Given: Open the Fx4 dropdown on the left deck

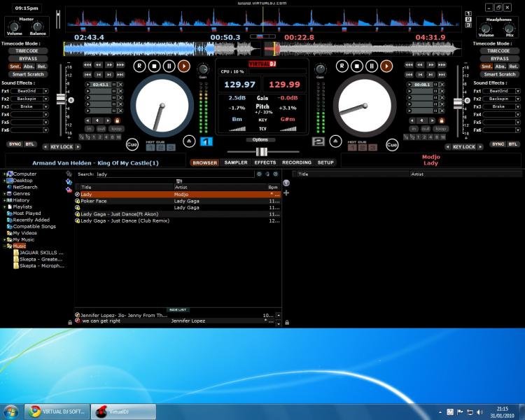Looking at the screenshot, I should (x=46, y=115).
